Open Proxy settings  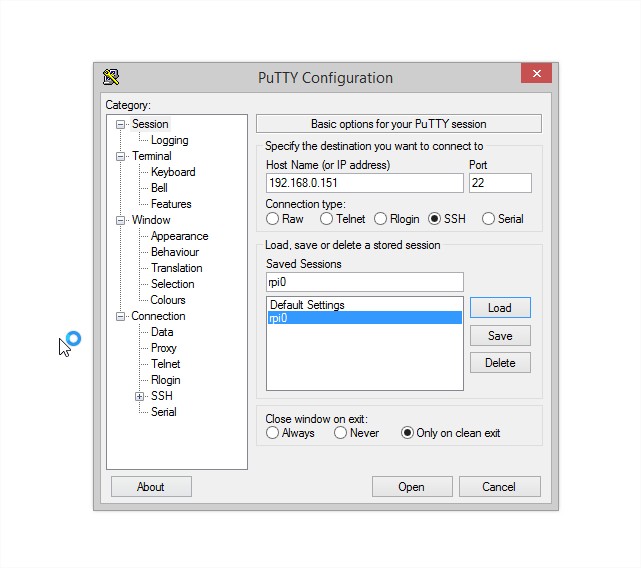coord(164,348)
